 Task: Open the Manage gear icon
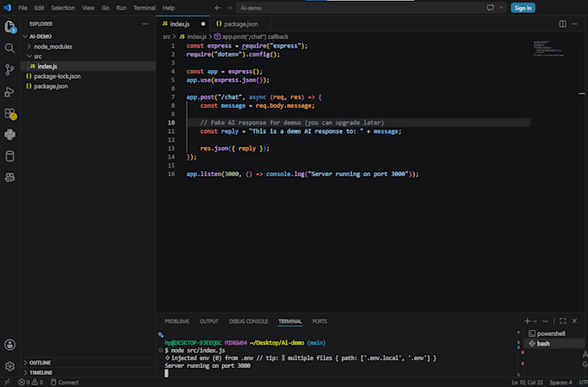pyautogui.click(x=10, y=366)
